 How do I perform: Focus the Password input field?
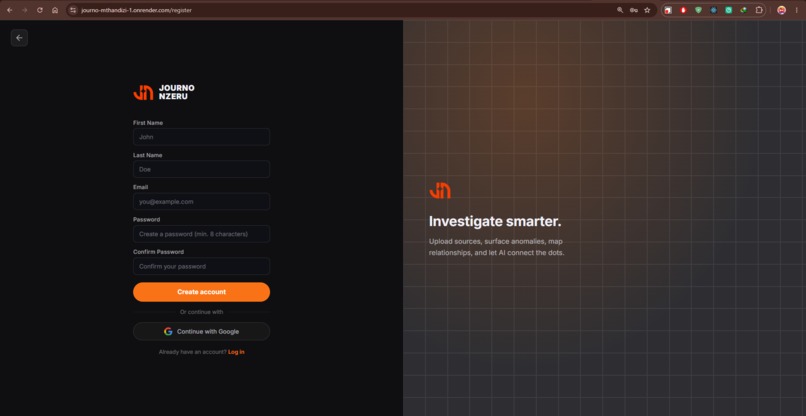(x=202, y=234)
